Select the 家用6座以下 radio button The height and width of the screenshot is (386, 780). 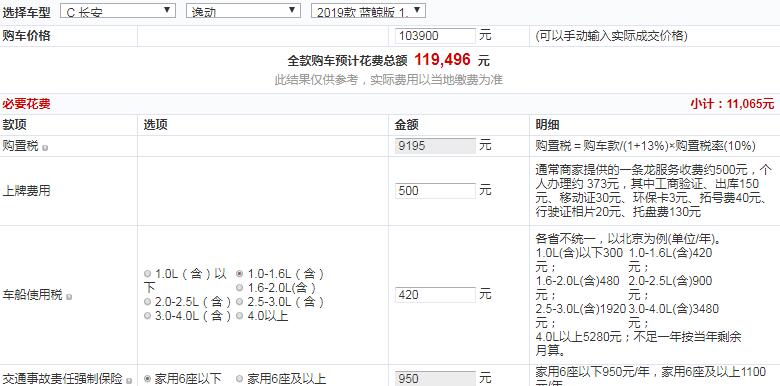[147, 379]
